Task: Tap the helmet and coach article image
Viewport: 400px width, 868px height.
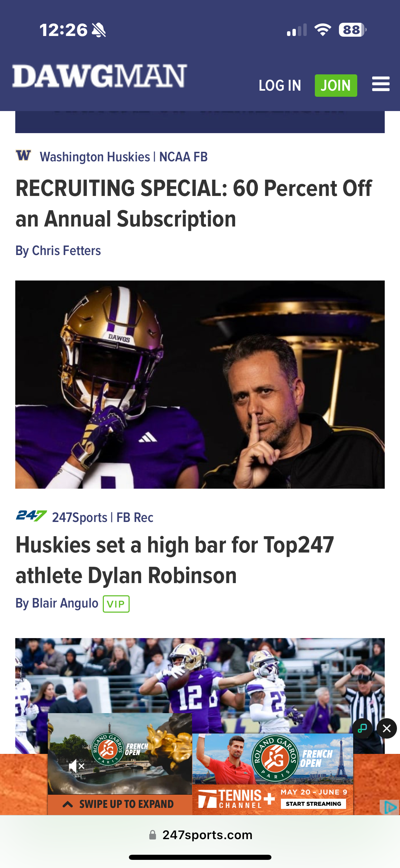Action: click(x=200, y=384)
